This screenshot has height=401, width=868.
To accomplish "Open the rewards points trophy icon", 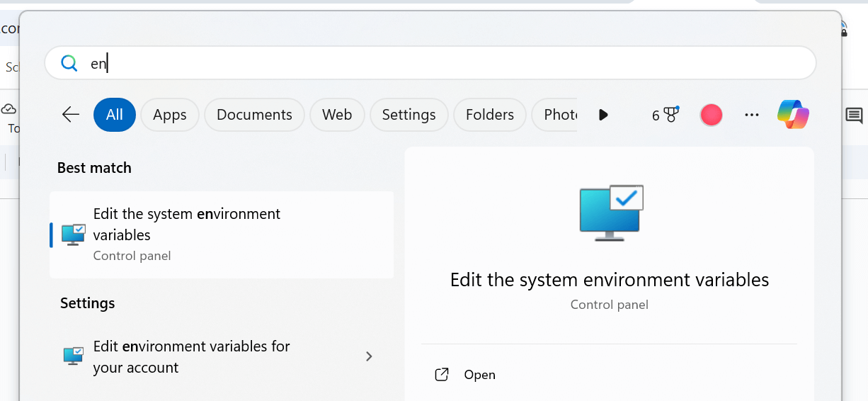I will tap(666, 115).
